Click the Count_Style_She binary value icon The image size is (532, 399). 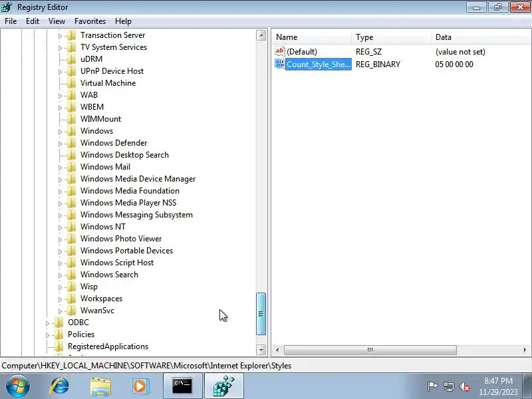pyautogui.click(x=279, y=64)
